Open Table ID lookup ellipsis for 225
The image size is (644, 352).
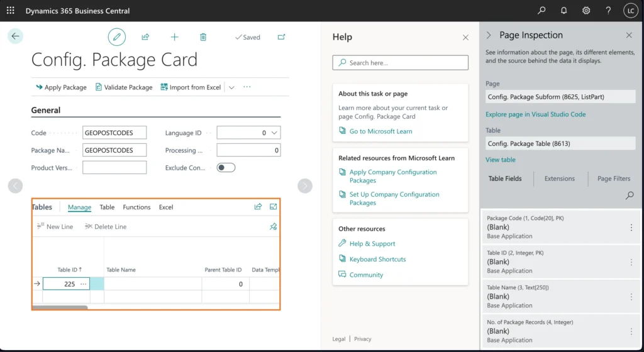coord(84,284)
